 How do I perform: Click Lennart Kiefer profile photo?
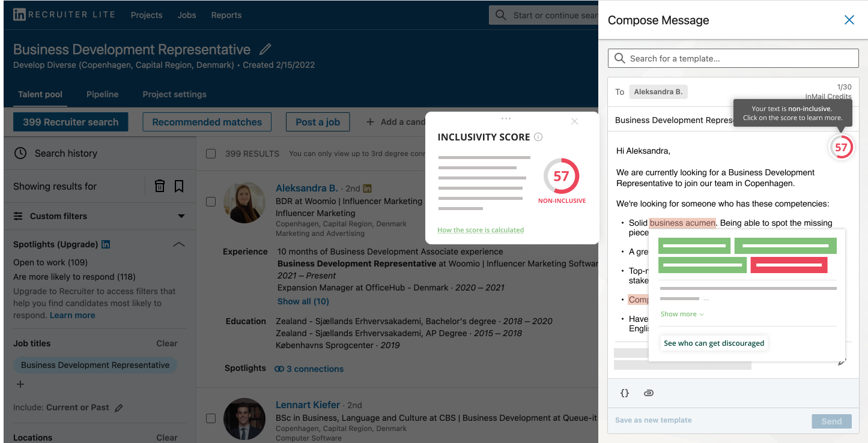pyautogui.click(x=244, y=418)
